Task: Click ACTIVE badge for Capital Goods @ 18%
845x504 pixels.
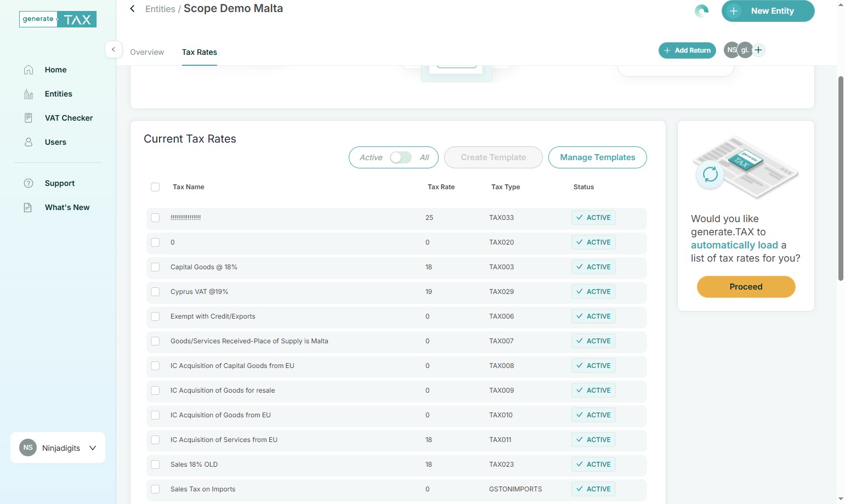Action: [x=593, y=267]
